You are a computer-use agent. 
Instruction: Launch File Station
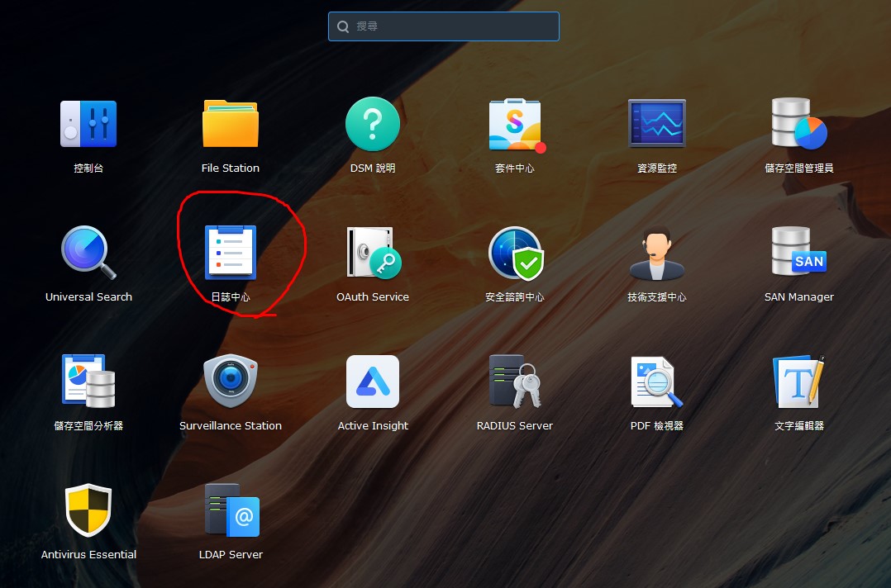click(x=231, y=125)
